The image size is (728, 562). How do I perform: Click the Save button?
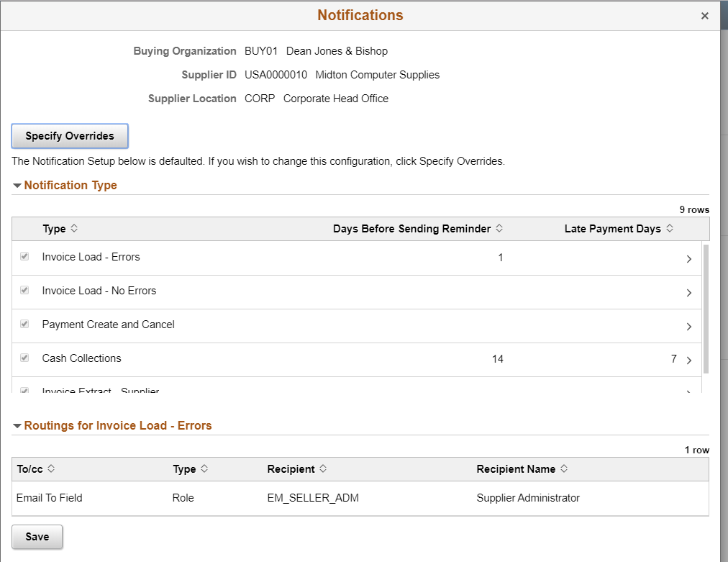tap(37, 537)
